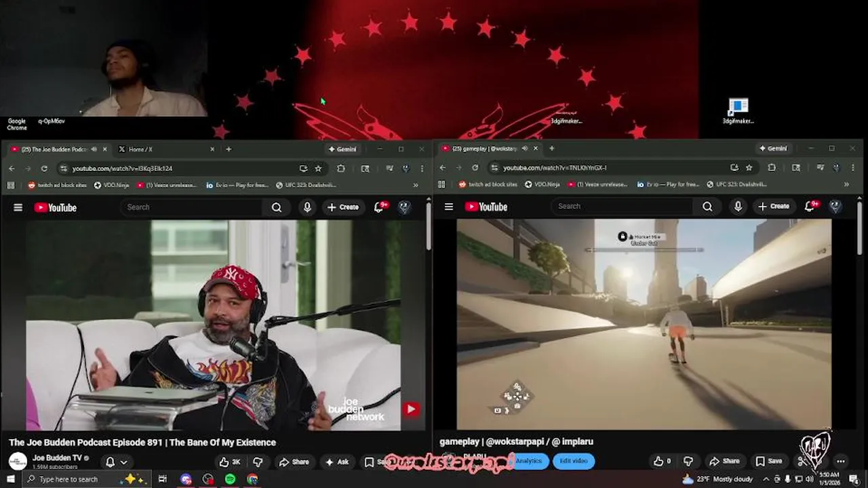Screen dimensions: 868x488
Task: Start voice search in right YouTube window
Action: click(x=738, y=207)
